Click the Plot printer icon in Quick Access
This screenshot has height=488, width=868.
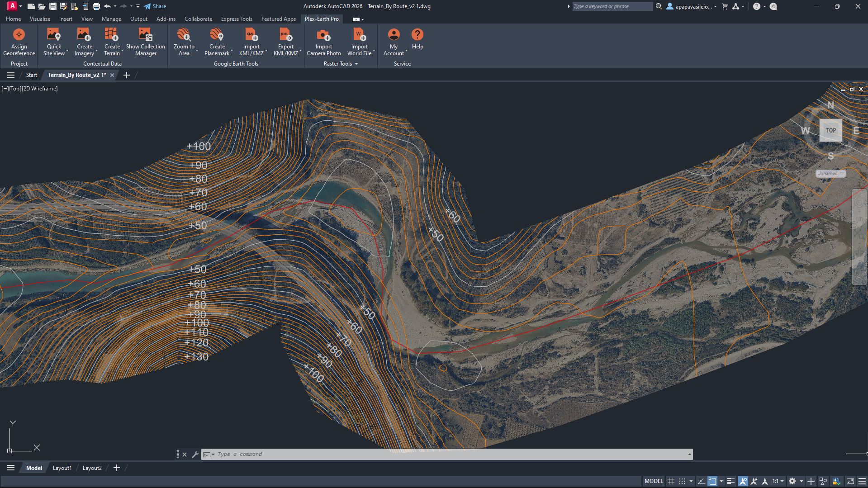[x=96, y=6]
